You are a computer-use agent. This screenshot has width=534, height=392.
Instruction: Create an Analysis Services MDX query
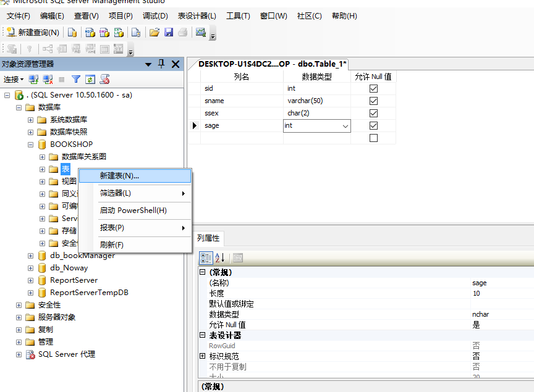click(90, 32)
